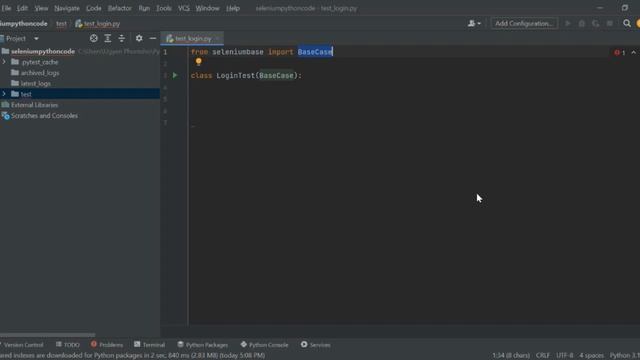Click the CRLF line separator in status bar
The width and height of the screenshot is (640, 360).
543,356
